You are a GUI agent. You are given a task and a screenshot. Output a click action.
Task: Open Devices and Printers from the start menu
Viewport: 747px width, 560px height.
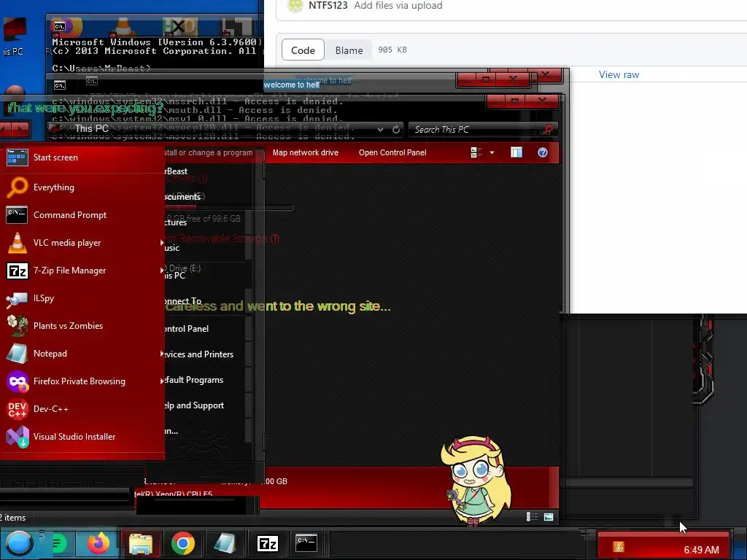coord(199,354)
